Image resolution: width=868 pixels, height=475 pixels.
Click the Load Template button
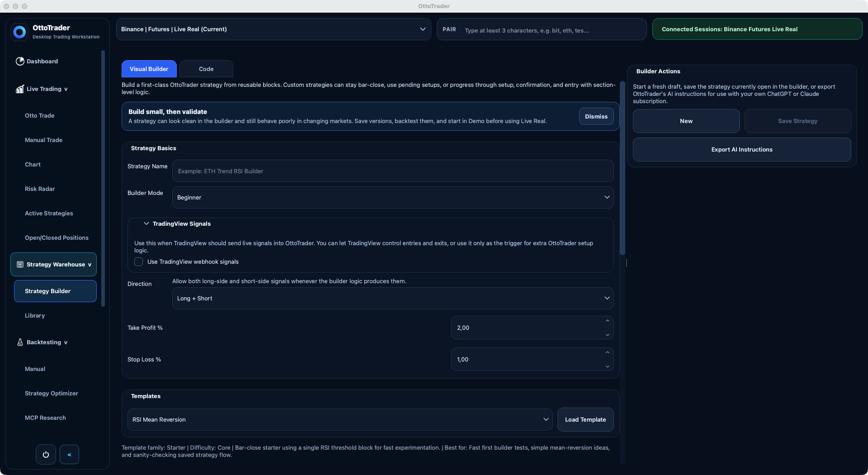(585, 420)
